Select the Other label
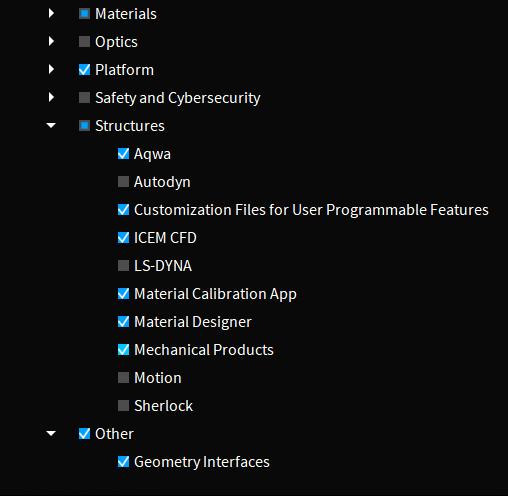508x496 pixels. click(114, 434)
